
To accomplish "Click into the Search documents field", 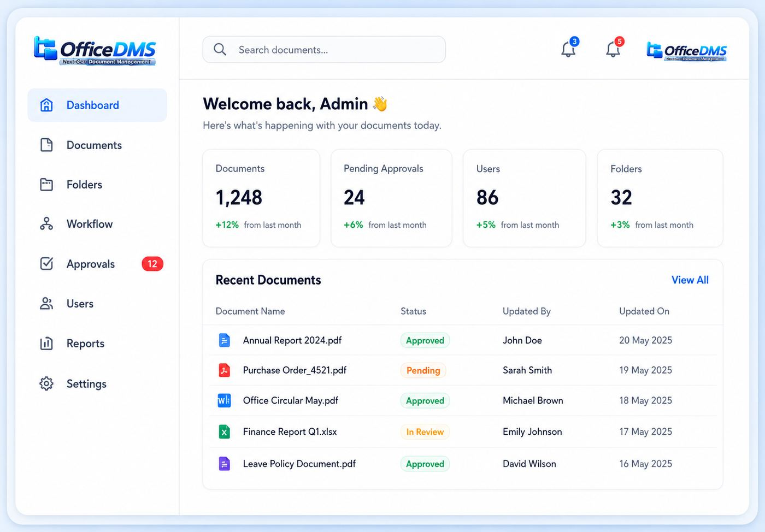I will [x=324, y=50].
